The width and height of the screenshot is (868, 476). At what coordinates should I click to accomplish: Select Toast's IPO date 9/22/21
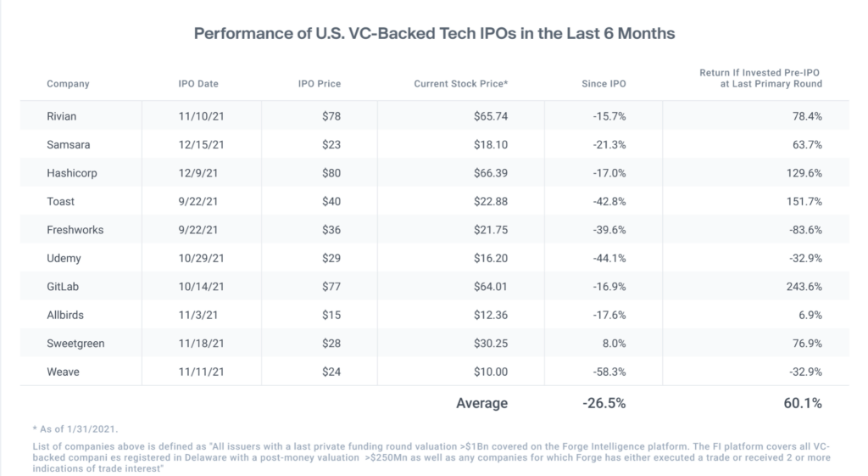coord(198,201)
